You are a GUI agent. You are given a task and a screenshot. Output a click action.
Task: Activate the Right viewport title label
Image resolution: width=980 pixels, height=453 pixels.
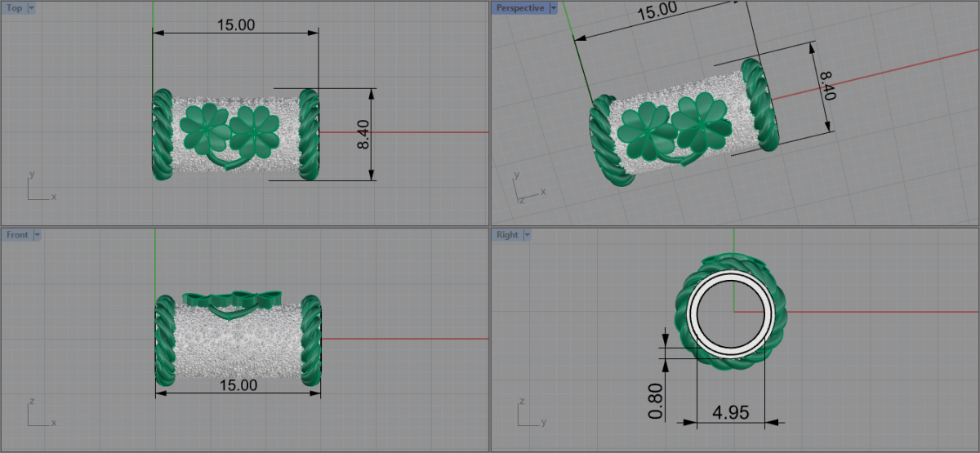[x=507, y=235]
